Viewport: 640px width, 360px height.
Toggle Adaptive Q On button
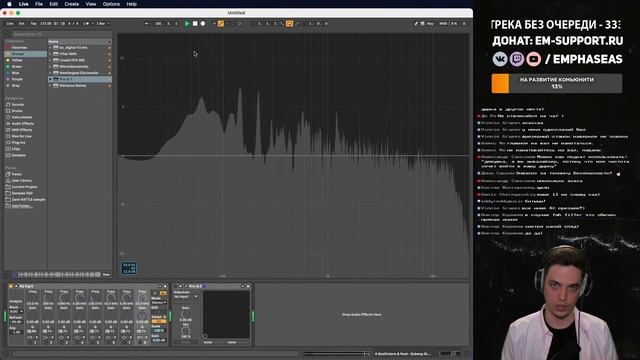[x=159, y=321]
